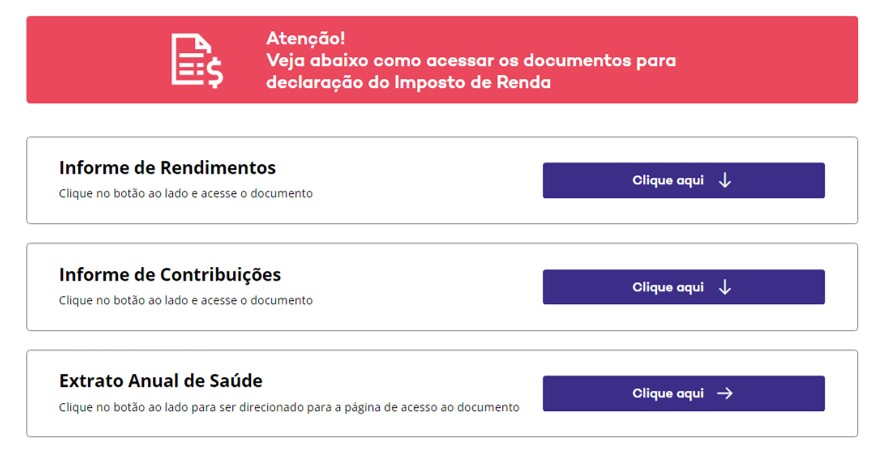Screen dimensions: 885x464
Task: Click the "Clique aqui" label in the Rendimentos button
Action: click(668, 181)
